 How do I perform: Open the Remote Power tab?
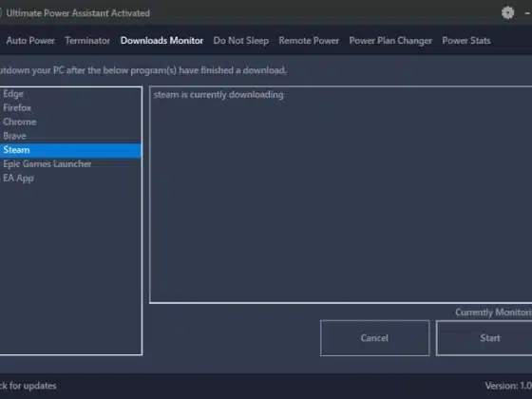309,41
